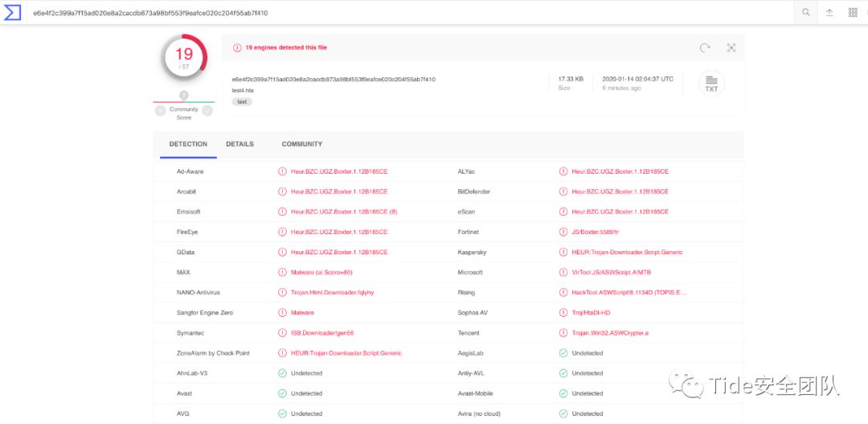This screenshot has height=424, width=868.
Task: Click the reanalyze refresh icon
Action: (705, 47)
